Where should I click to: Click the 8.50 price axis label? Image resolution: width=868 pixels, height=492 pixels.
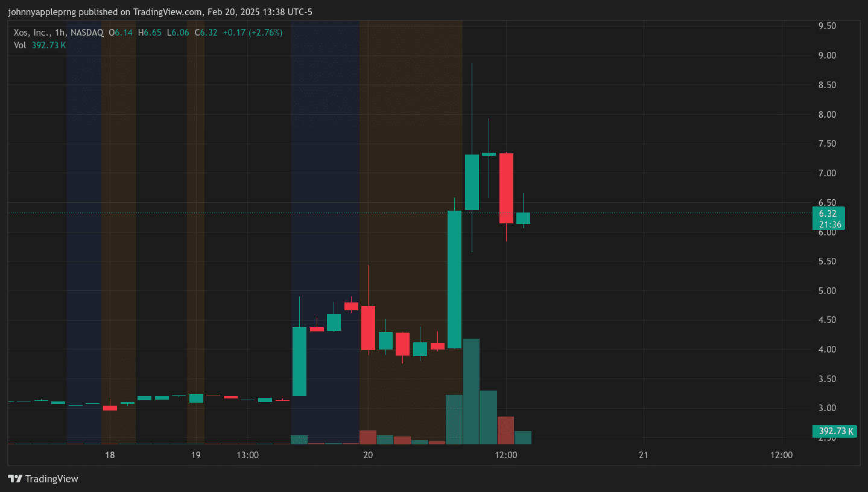click(x=827, y=85)
